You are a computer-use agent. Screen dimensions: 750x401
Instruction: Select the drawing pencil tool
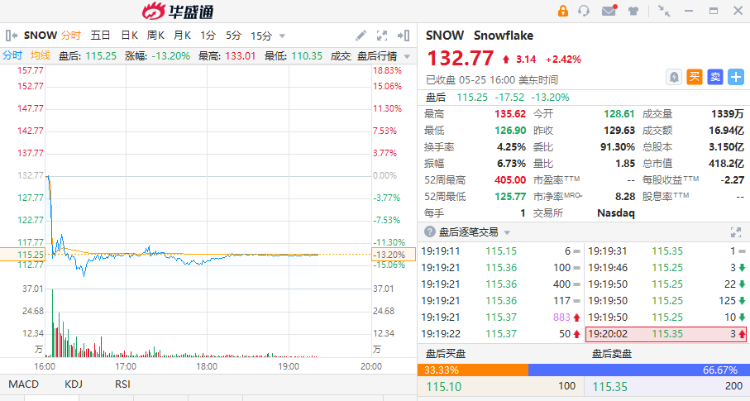361,35
